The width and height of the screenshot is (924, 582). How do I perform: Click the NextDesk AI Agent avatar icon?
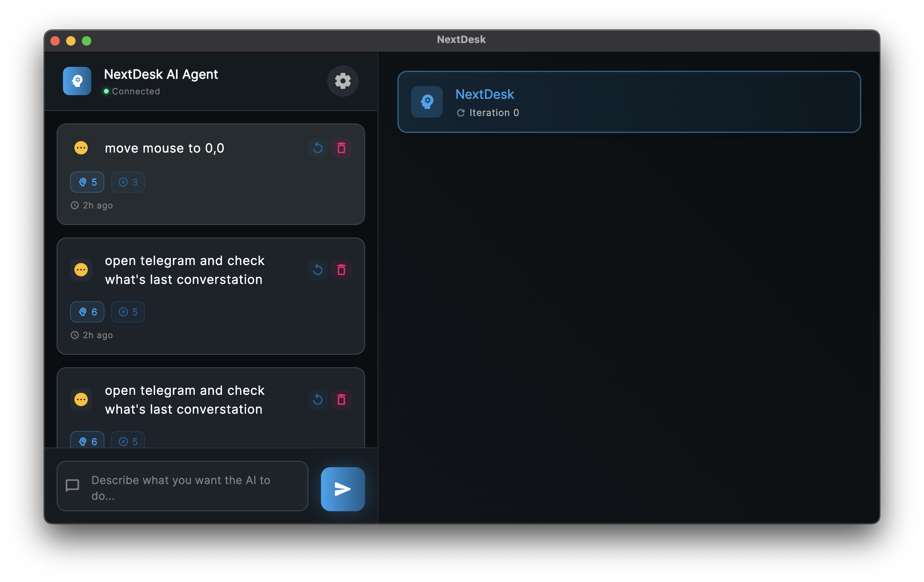77,81
